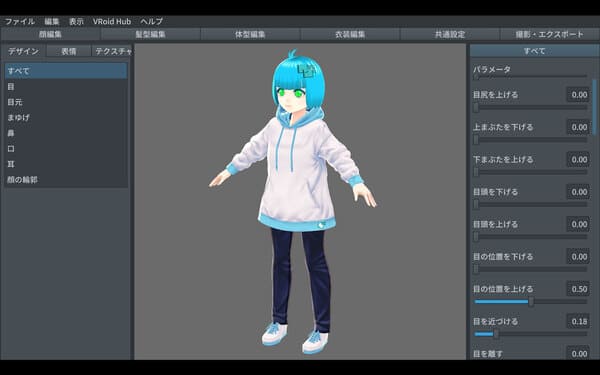Click the 0.18 value field for 目を近づける
This screenshot has width=600, height=375.
[x=578, y=321]
